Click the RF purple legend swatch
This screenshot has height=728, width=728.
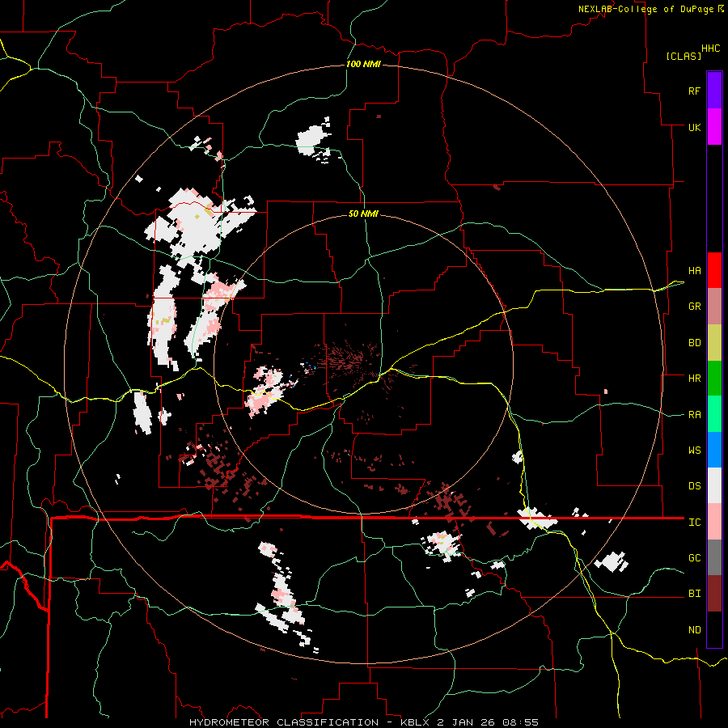pos(714,91)
